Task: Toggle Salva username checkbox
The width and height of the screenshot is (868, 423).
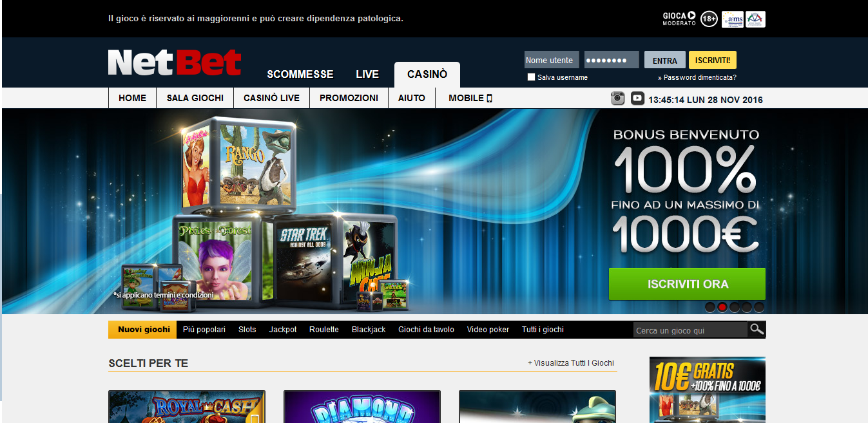Action: tap(531, 77)
